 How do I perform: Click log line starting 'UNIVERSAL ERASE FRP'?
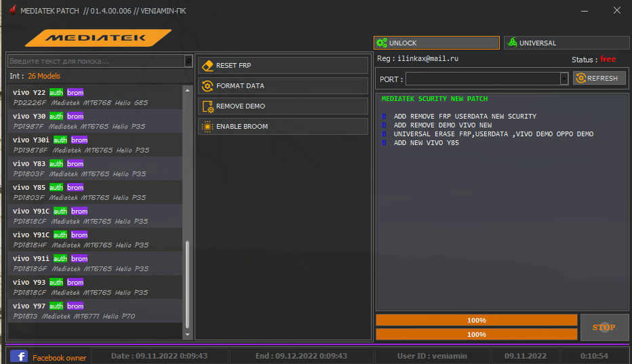point(494,134)
